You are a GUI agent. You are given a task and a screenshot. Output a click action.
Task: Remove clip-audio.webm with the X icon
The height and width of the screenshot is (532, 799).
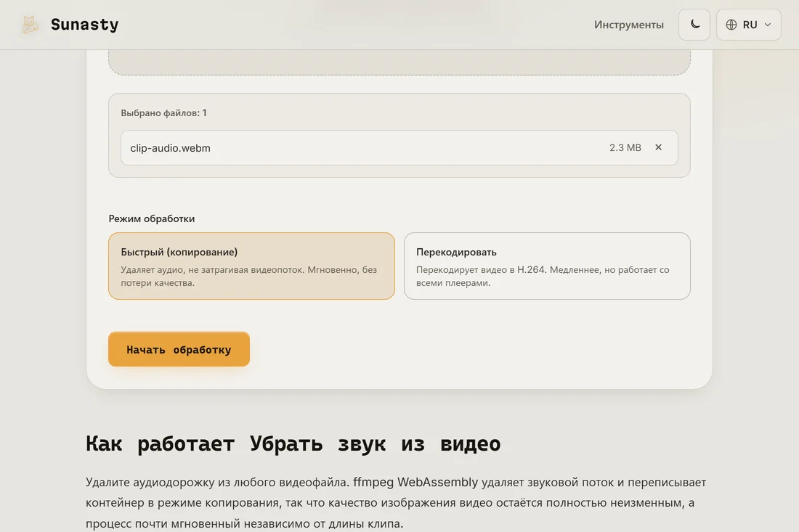tap(658, 147)
